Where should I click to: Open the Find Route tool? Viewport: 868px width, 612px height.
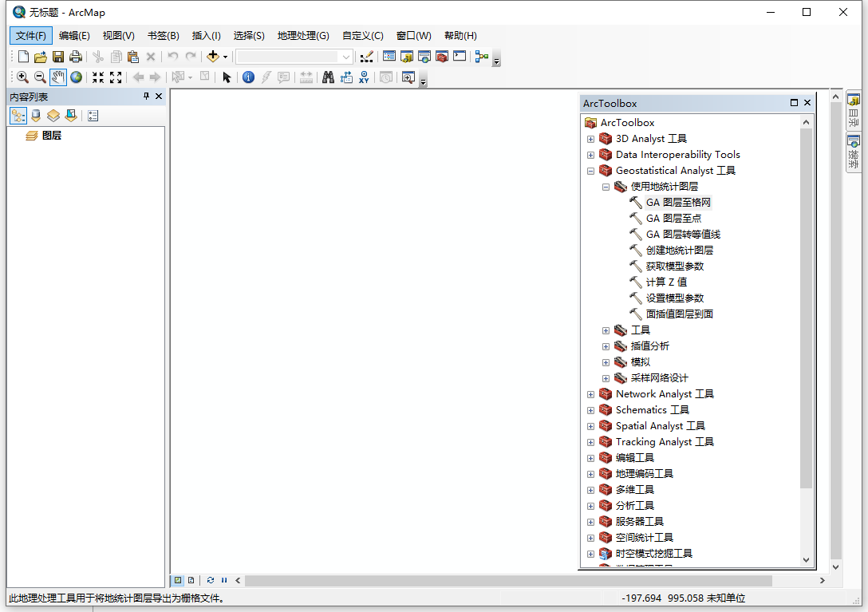coord(346,77)
